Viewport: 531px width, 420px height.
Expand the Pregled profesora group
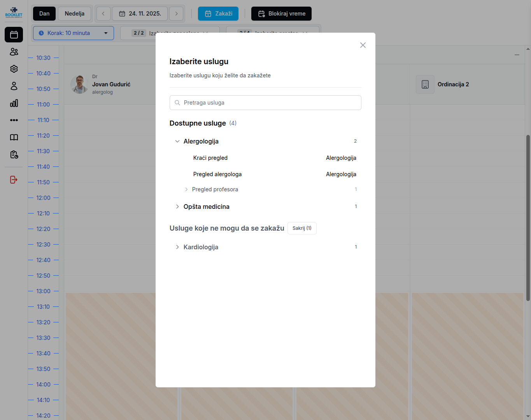tap(186, 189)
